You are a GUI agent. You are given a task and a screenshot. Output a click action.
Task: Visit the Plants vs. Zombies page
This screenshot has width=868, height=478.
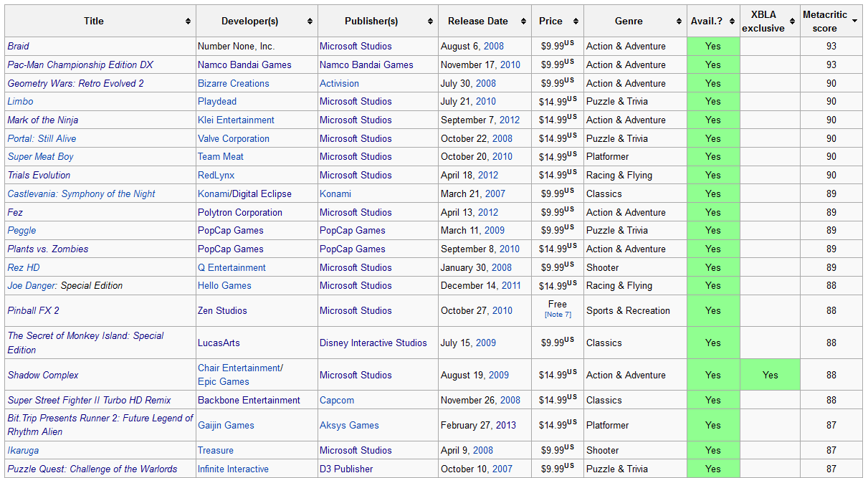pyautogui.click(x=48, y=249)
